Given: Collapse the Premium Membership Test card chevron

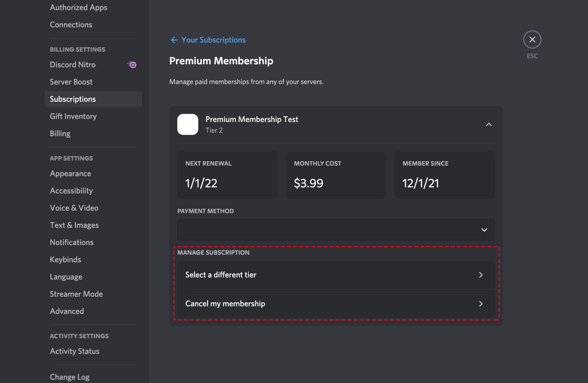Looking at the screenshot, I should click(x=489, y=125).
